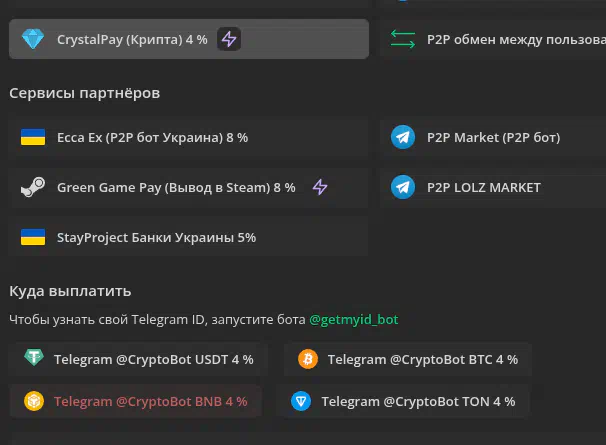Click the orange Bitcoin coin icon
The image size is (606, 445).
pyautogui.click(x=308, y=359)
